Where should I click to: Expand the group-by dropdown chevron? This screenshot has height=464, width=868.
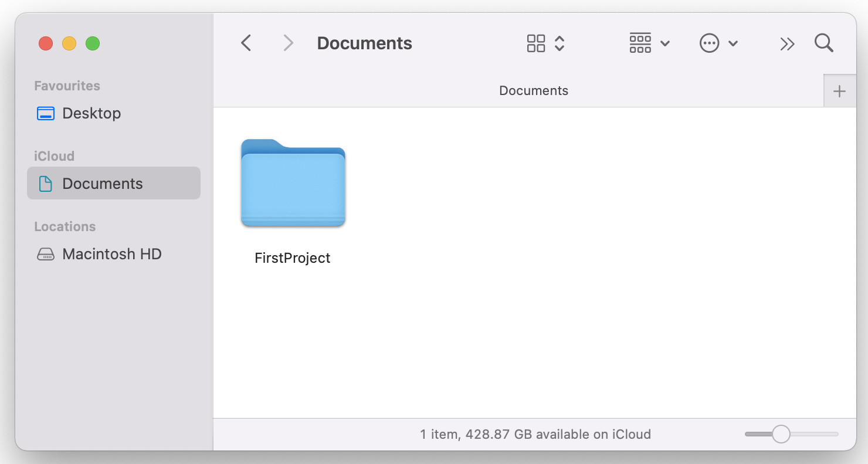(664, 43)
